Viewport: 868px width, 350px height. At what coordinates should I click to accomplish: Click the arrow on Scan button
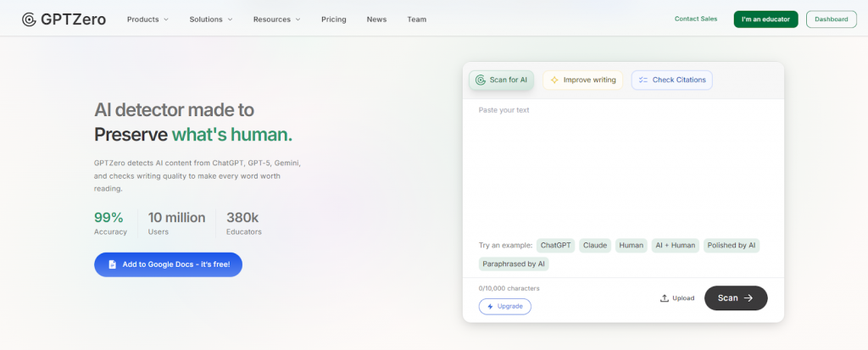[x=748, y=298]
